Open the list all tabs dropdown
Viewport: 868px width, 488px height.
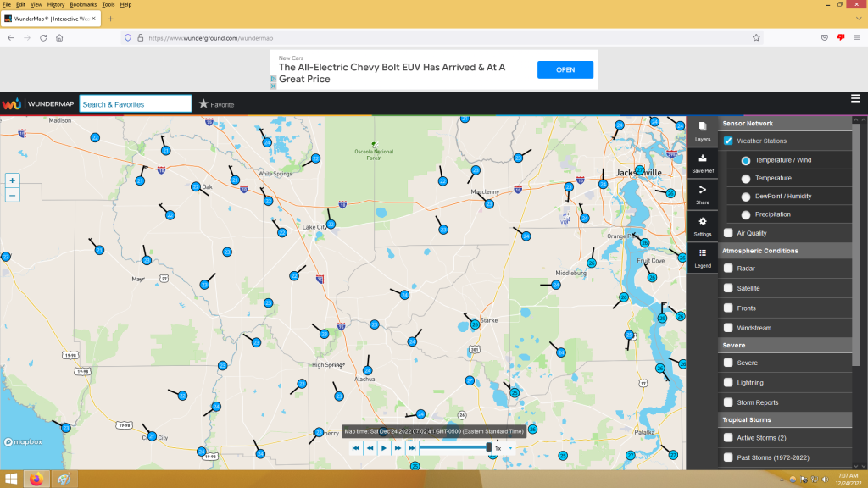[x=859, y=19]
